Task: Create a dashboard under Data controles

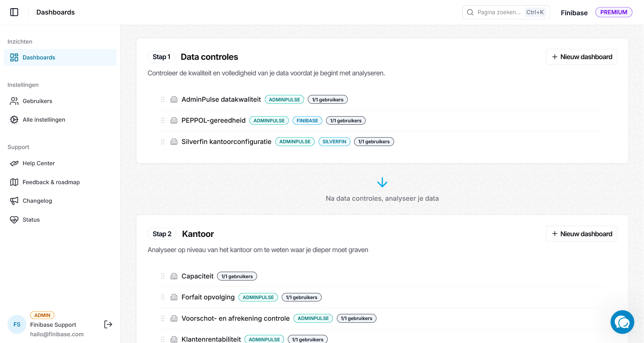Action: tap(581, 57)
